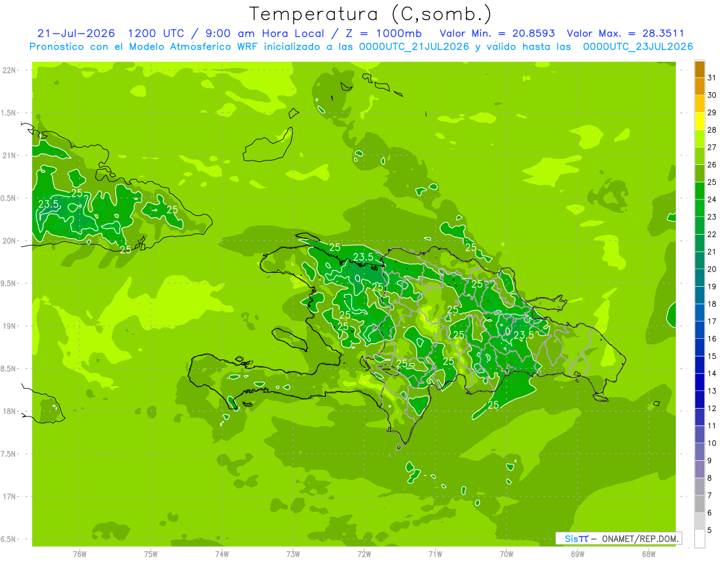Screen dimensions: 728x562
Task: Click the '69W' longitude axis label
Action: coord(578,554)
